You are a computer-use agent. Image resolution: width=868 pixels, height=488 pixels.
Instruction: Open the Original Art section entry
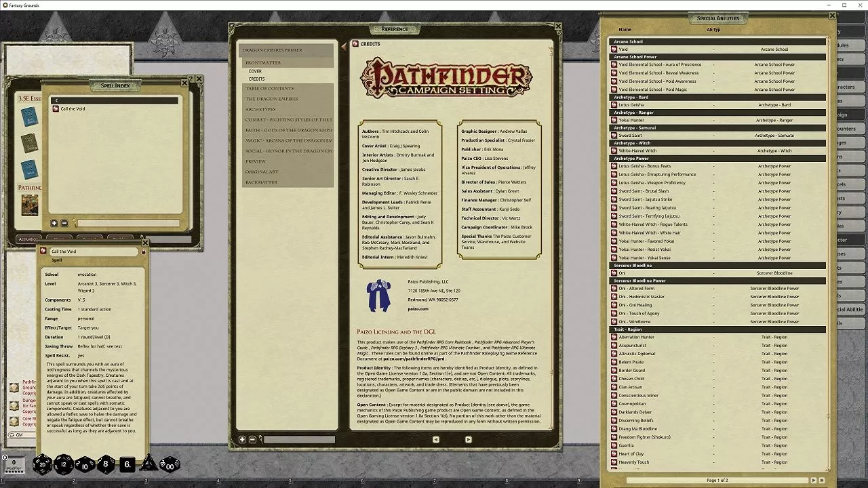pyautogui.click(x=289, y=171)
